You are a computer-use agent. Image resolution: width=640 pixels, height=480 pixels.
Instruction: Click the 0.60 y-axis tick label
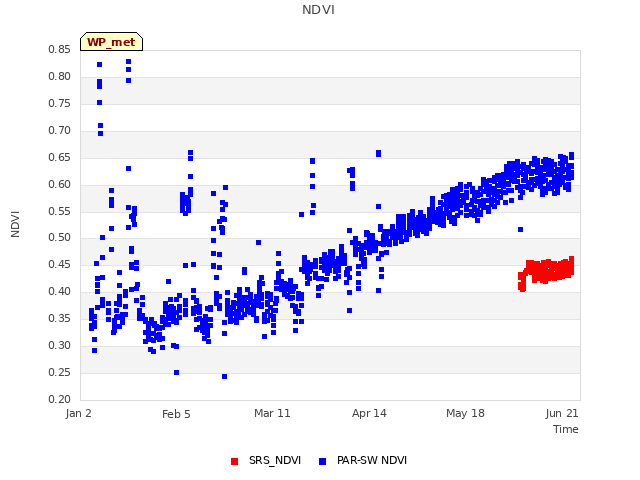pos(59,184)
